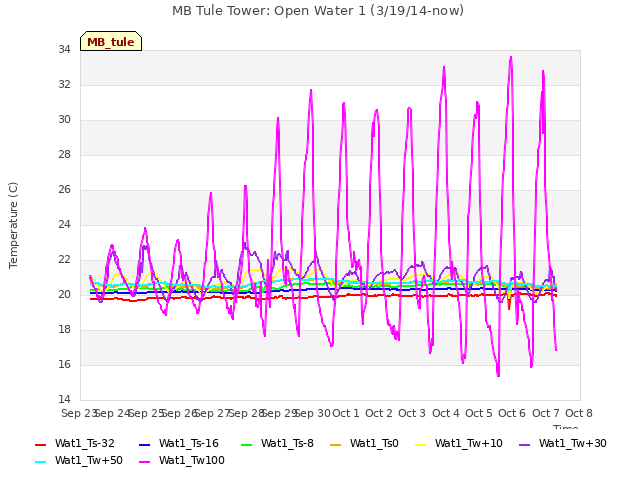
Task: Click the 16 y-axis tick label
Action: point(64,364)
